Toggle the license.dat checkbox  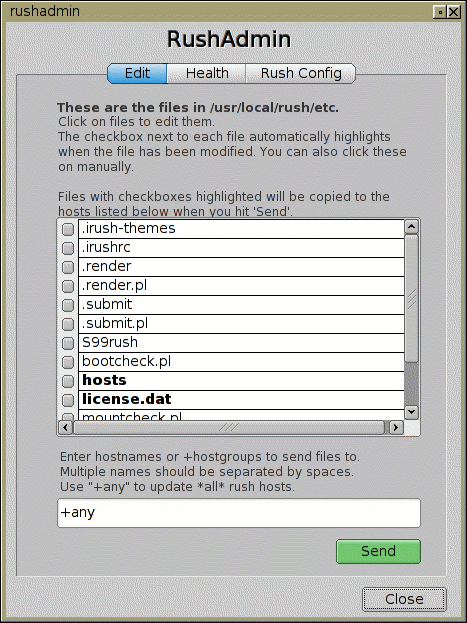click(68, 400)
